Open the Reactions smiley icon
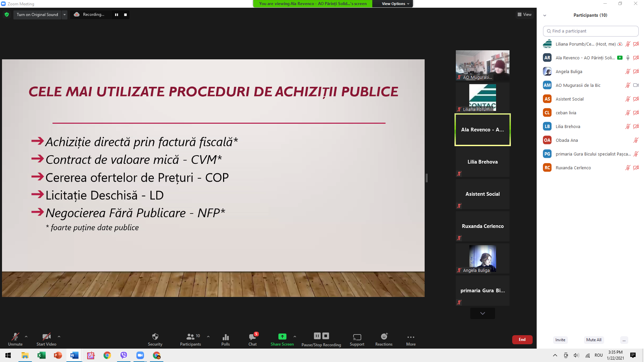The width and height of the screenshot is (644, 362). (x=384, y=337)
